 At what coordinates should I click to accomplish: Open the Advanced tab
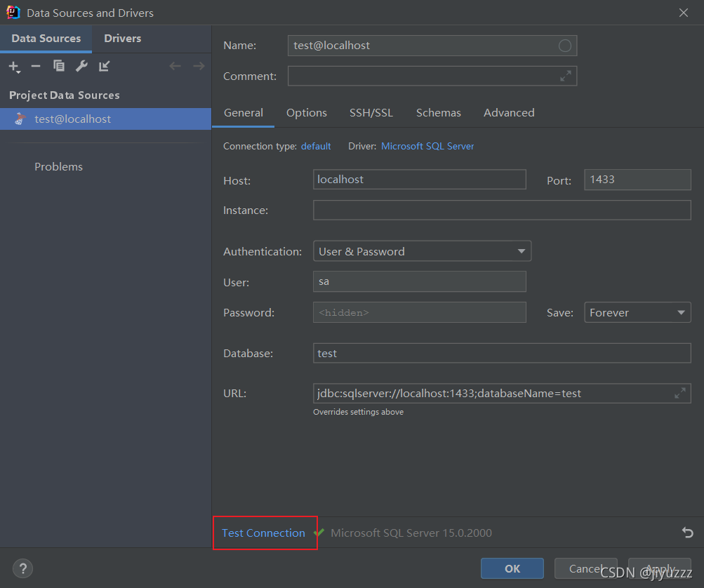pyautogui.click(x=509, y=113)
